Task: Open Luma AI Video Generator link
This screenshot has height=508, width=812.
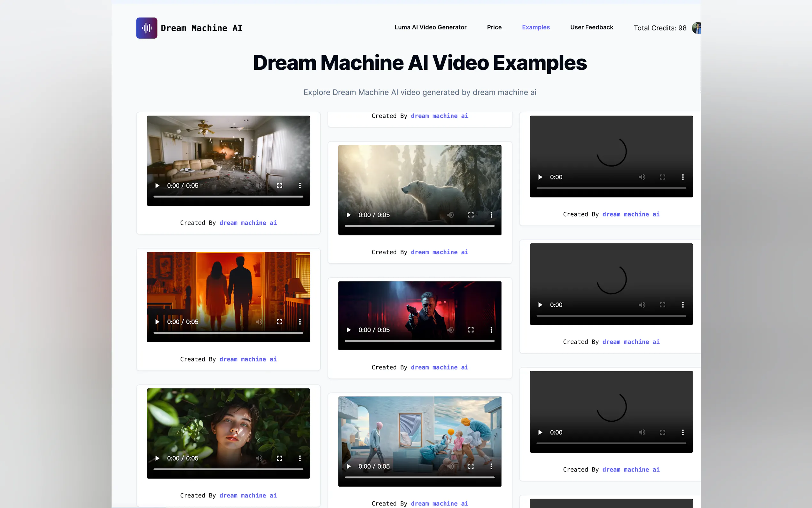Action: pyautogui.click(x=430, y=27)
